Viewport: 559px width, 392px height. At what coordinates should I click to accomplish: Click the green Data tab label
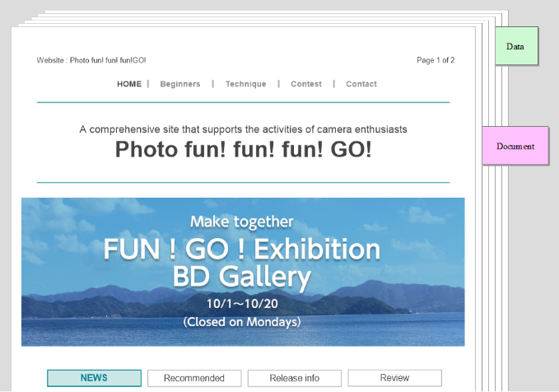(x=516, y=46)
